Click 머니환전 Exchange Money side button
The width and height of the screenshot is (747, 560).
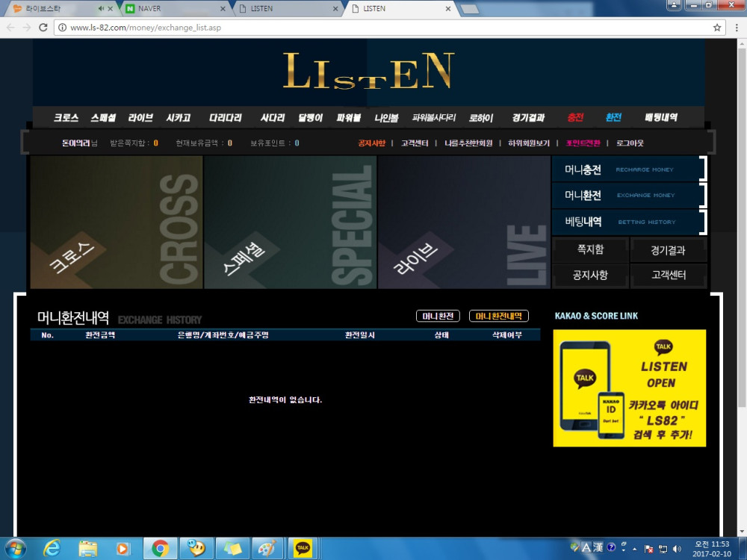tap(629, 195)
